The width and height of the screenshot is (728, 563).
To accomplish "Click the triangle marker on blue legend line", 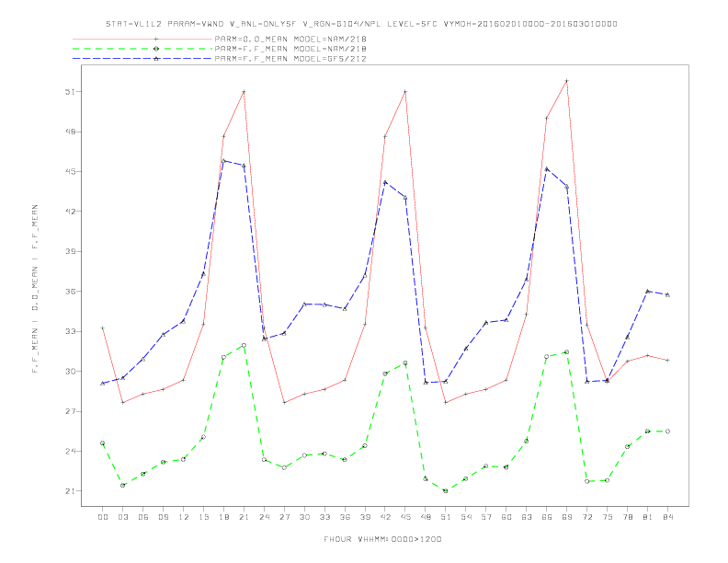I will point(156,59).
